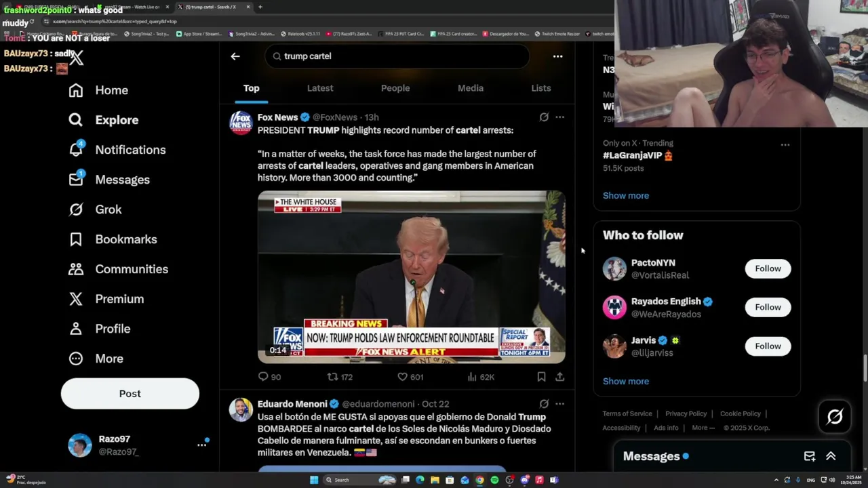Play the Fox News Trump video
Viewport: 868px width, 488px height.
(x=411, y=277)
